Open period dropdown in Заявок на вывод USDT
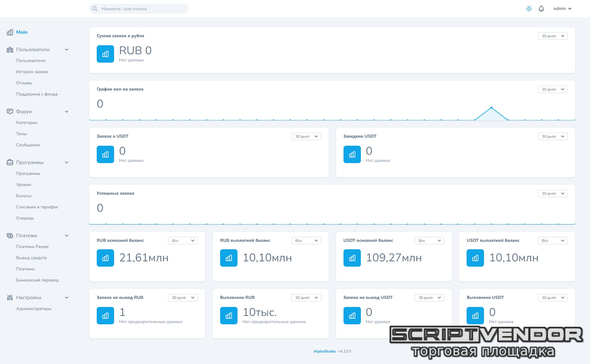This screenshot has height=364, width=590. [x=429, y=298]
